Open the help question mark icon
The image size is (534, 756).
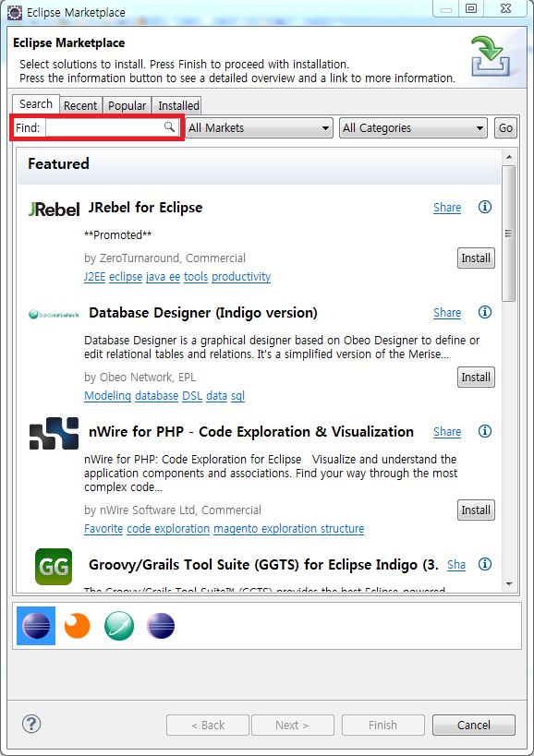coord(31,724)
